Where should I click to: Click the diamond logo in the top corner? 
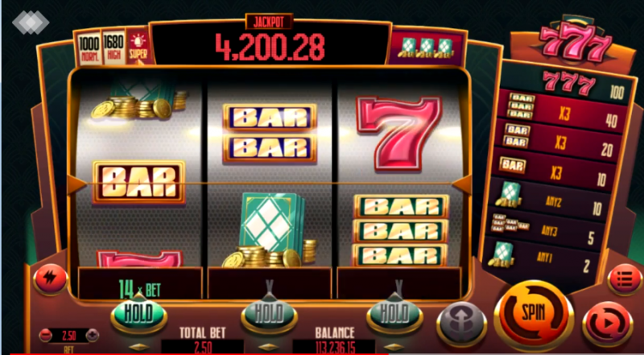[31, 23]
